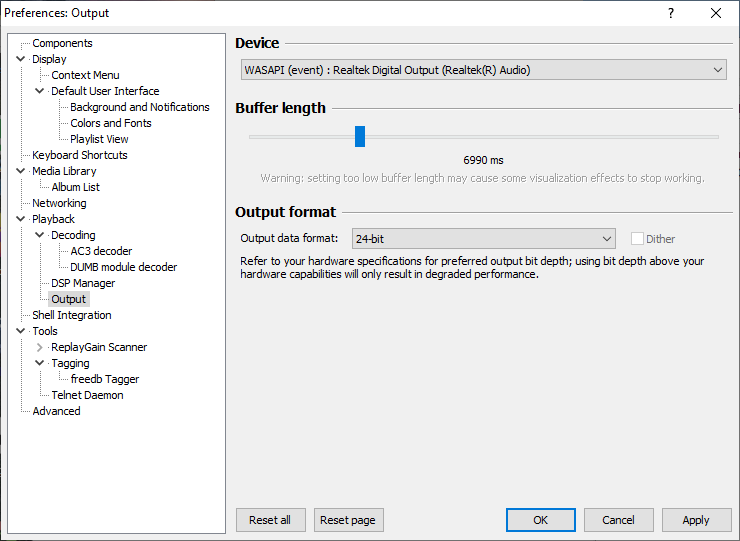Viewport: 740px width, 541px height.
Task: Open the output Device dropdown
Action: click(483, 70)
